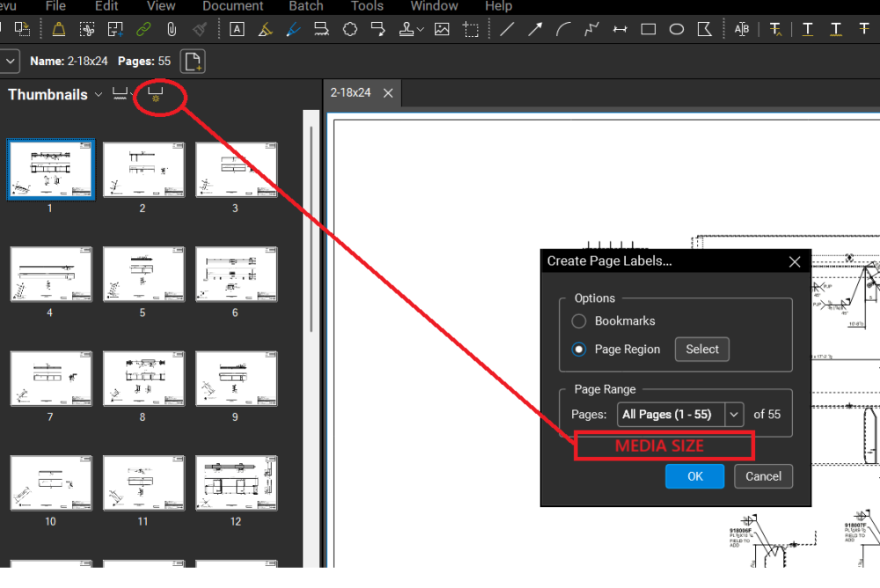Click the Select button for Page Region
Screen dimensions: 880x588
[x=702, y=349]
